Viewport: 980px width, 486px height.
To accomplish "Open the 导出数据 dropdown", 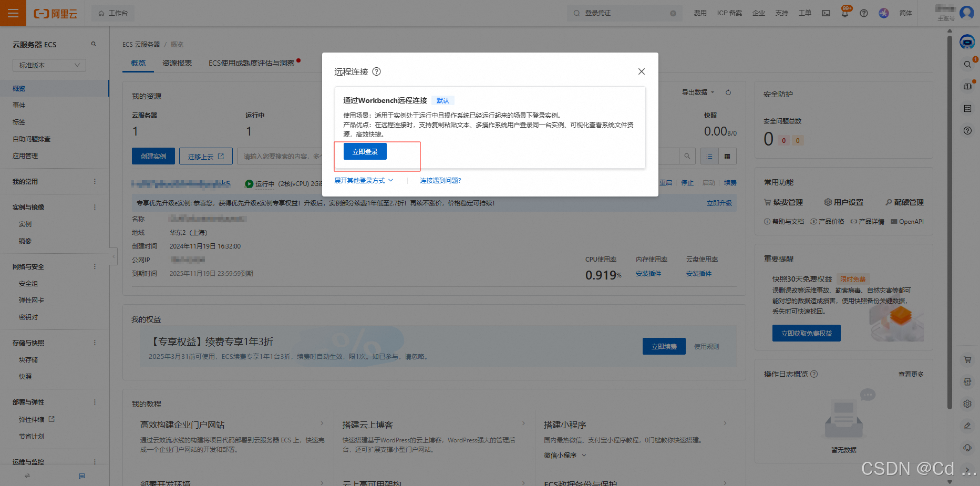I will [698, 92].
